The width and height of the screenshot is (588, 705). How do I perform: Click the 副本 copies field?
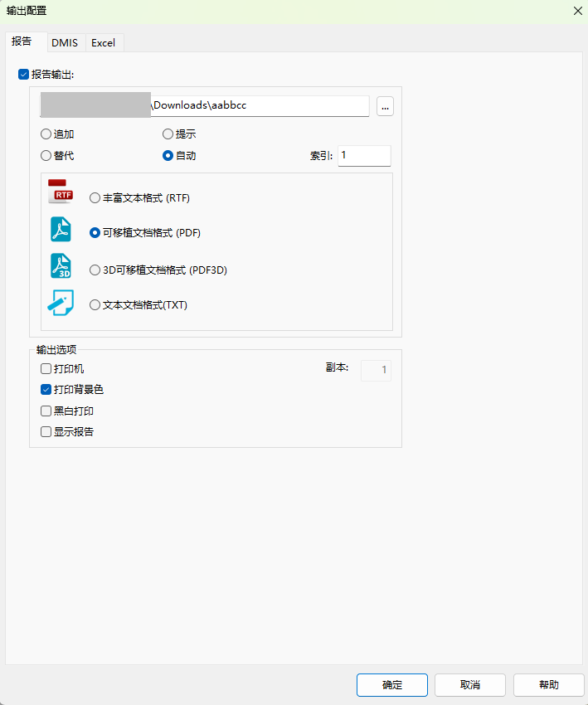[376, 371]
